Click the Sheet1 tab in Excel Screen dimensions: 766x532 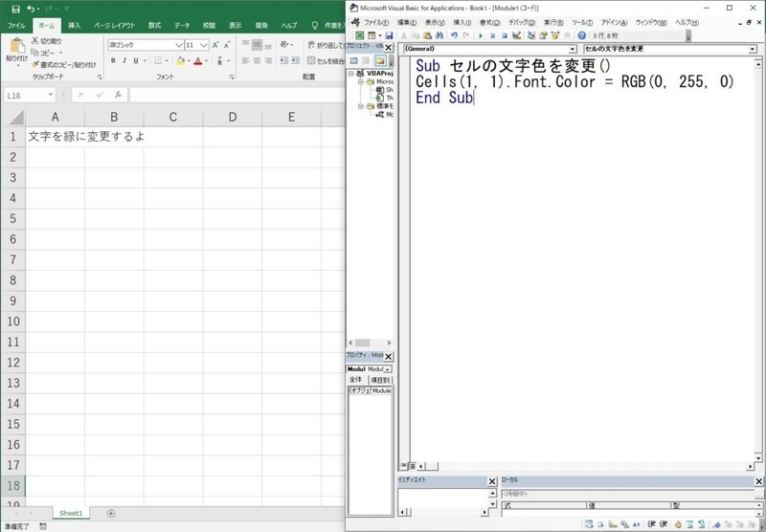tap(71, 513)
